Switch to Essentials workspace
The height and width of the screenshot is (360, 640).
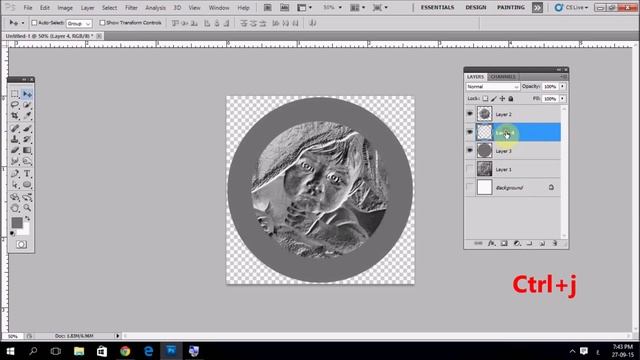tap(437, 7)
